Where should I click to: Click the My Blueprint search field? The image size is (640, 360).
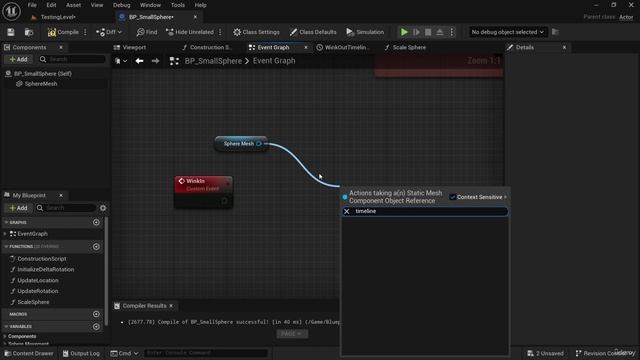point(66,208)
